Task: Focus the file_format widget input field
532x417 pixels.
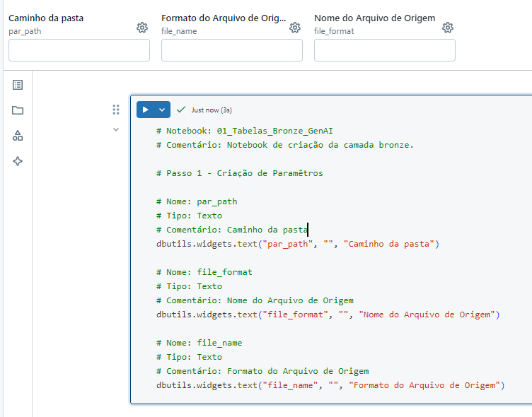Action: [x=385, y=50]
